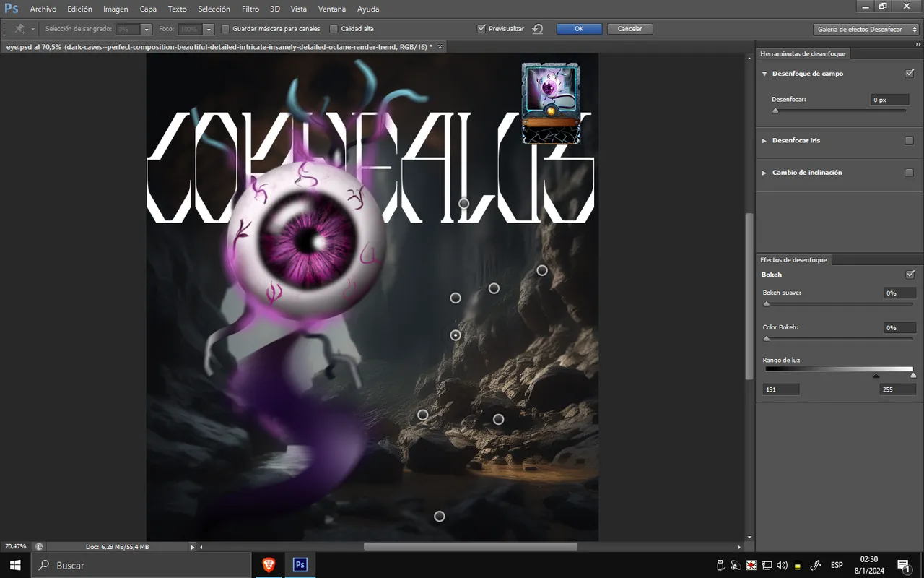Click the pen tray icon
924x578 pixels.
pyautogui.click(x=816, y=565)
